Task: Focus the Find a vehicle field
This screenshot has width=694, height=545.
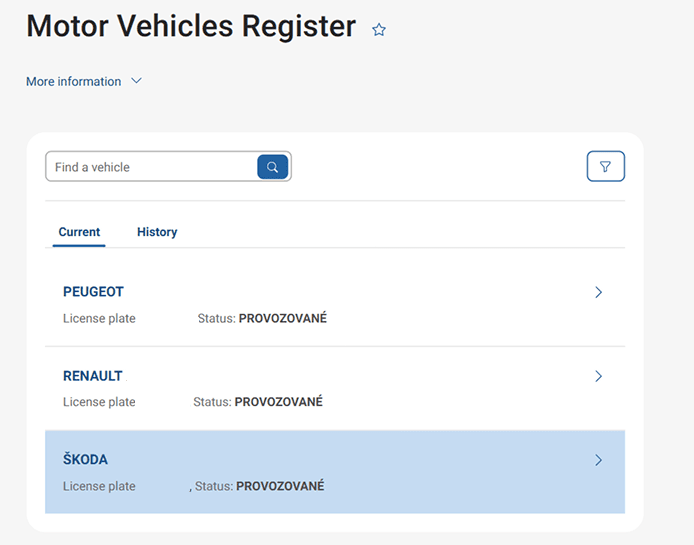Action: point(150,167)
